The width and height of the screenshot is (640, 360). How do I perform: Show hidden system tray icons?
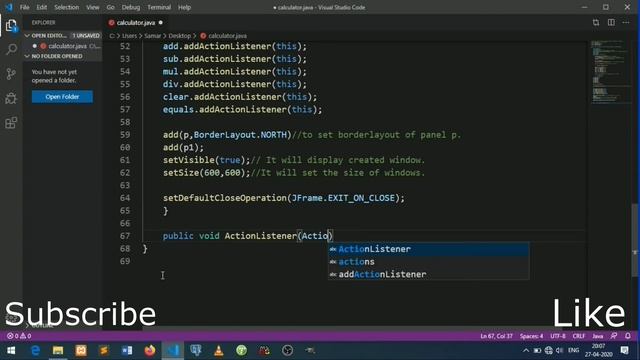526,350
